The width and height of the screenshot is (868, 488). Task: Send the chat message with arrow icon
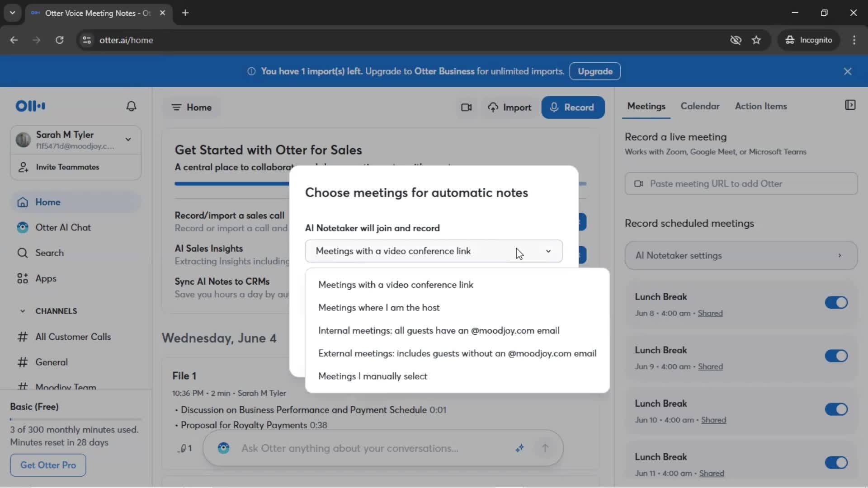click(x=545, y=448)
